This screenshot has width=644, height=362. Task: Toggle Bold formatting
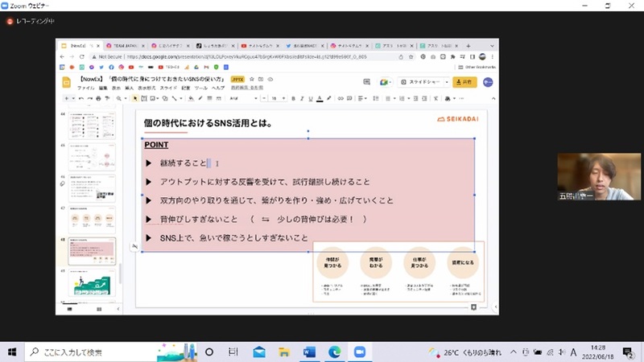pos(293,98)
